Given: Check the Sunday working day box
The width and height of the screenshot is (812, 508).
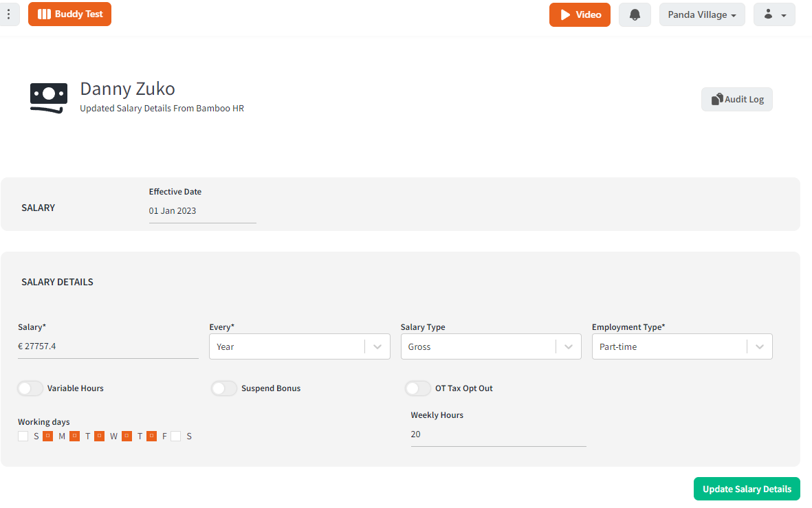Looking at the screenshot, I should tap(23, 436).
